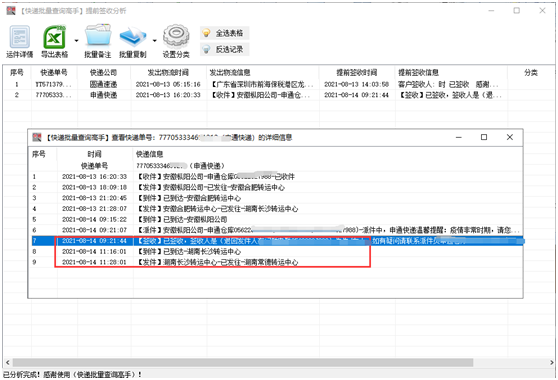Expand the 批量复制 dropdown arrow

click(x=154, y=41)
